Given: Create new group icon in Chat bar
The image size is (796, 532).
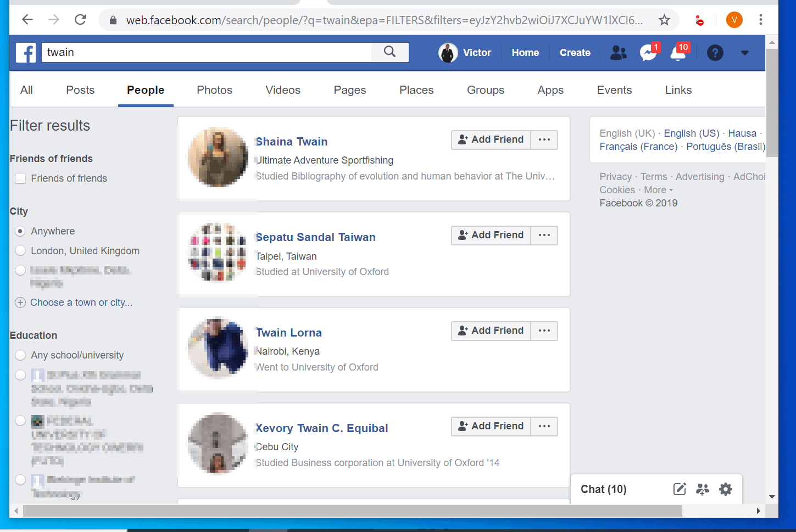Looking at the screenshot, I should (703, 489).
